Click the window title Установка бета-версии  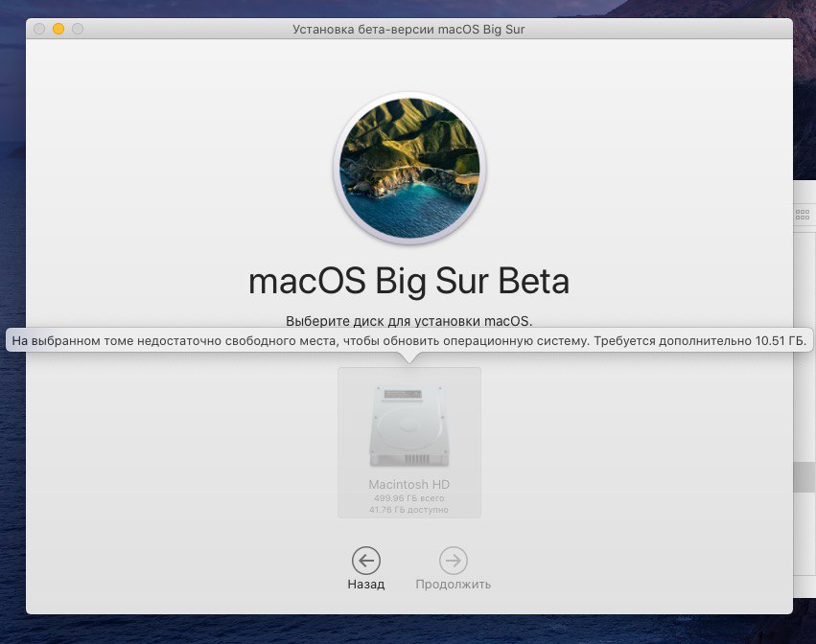(x=408, y=29)
